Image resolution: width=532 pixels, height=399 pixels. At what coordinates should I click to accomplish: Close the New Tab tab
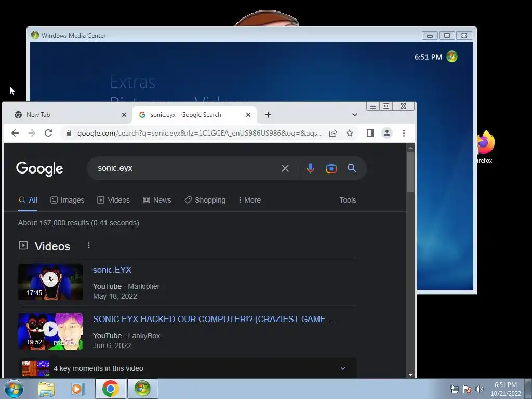coord(124,115)
